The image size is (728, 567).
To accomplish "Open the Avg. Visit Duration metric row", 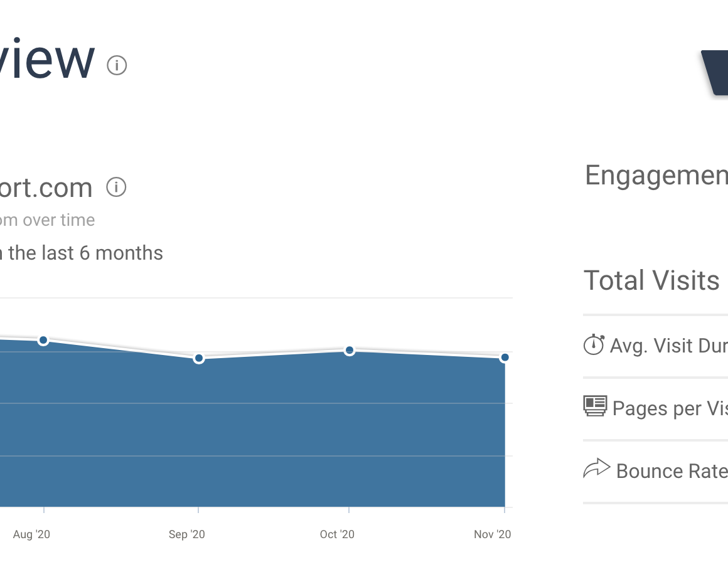I will (x=669, y=346).
